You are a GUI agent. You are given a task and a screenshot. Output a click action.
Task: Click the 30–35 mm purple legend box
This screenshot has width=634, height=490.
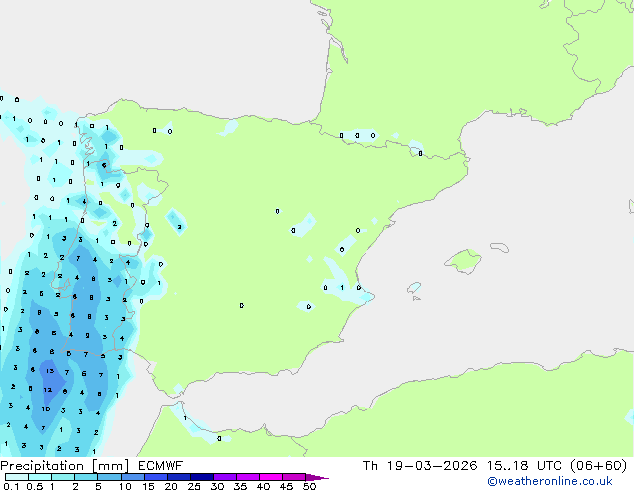(225, 477)
